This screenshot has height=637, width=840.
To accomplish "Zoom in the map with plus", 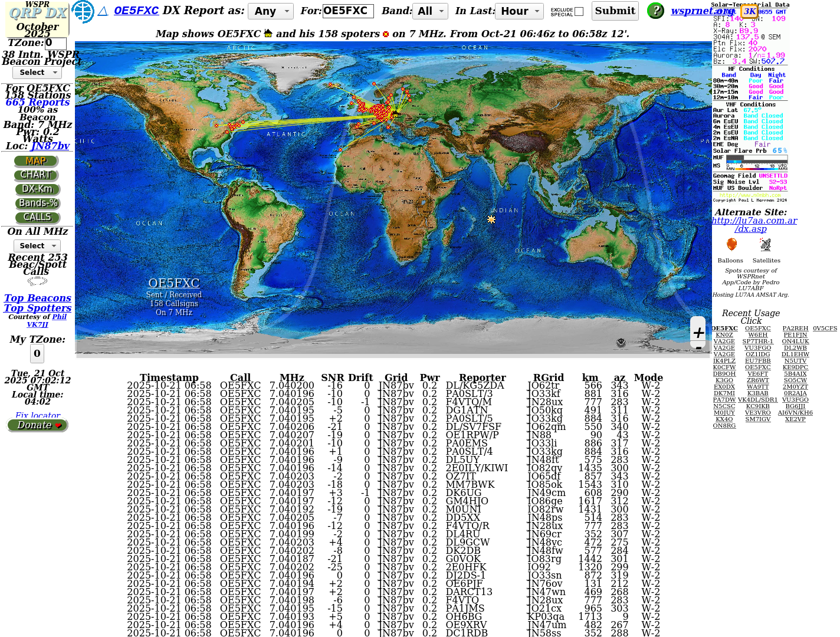I will (698, 333).
